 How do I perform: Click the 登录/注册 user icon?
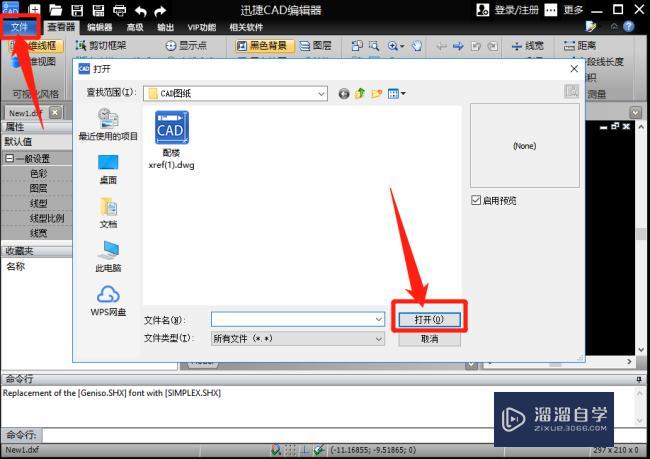point(483,10)
